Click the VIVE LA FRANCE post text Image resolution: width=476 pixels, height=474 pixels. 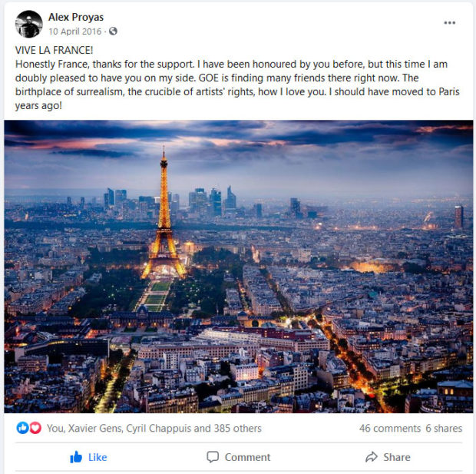tap(54, 50)
